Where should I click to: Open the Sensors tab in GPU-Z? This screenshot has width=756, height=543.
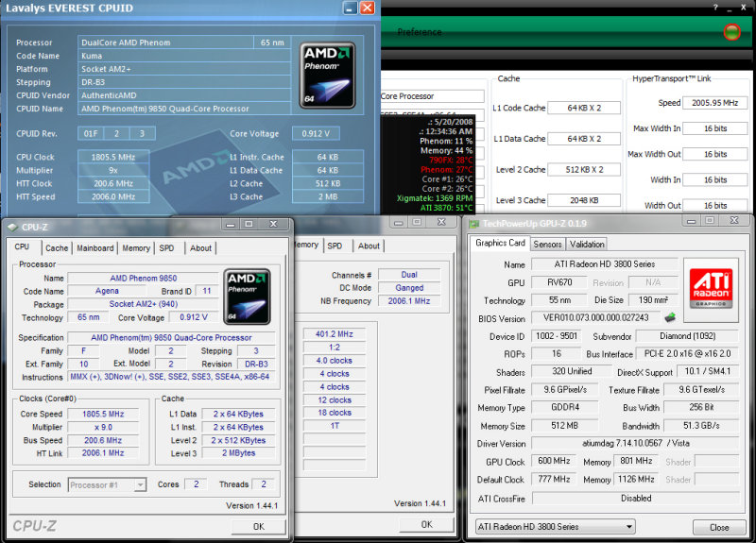[547, 245]
